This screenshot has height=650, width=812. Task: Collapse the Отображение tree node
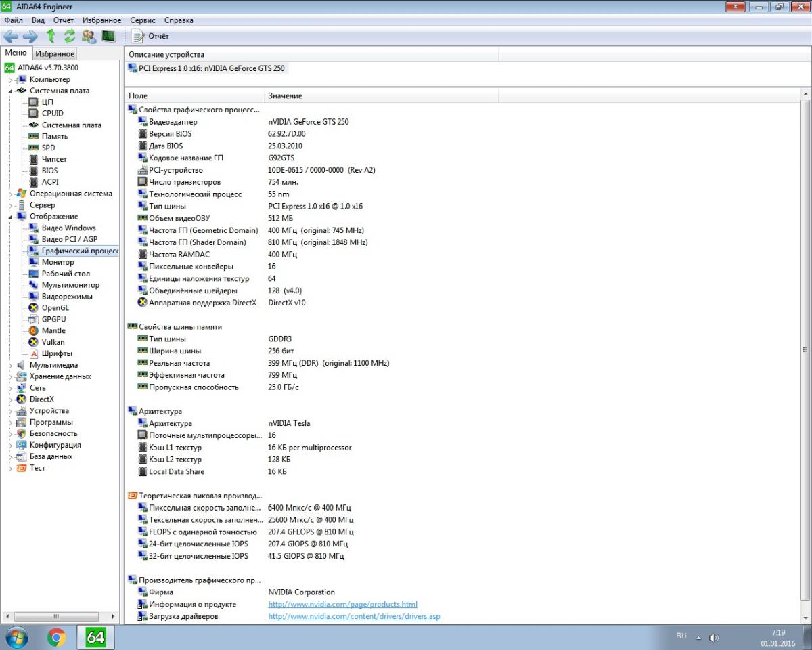pyautogui.click(x=11, y=217)
